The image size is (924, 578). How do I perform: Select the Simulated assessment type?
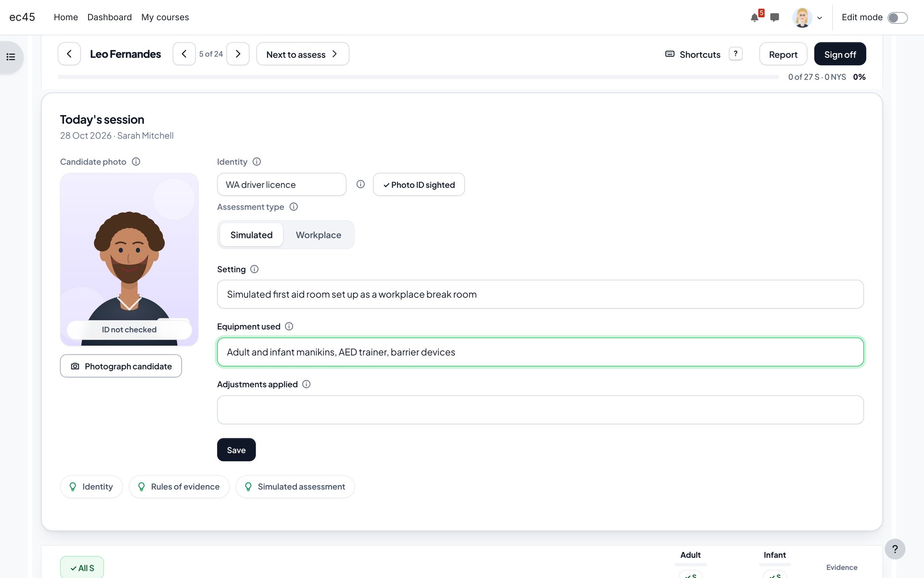(251, 235)
